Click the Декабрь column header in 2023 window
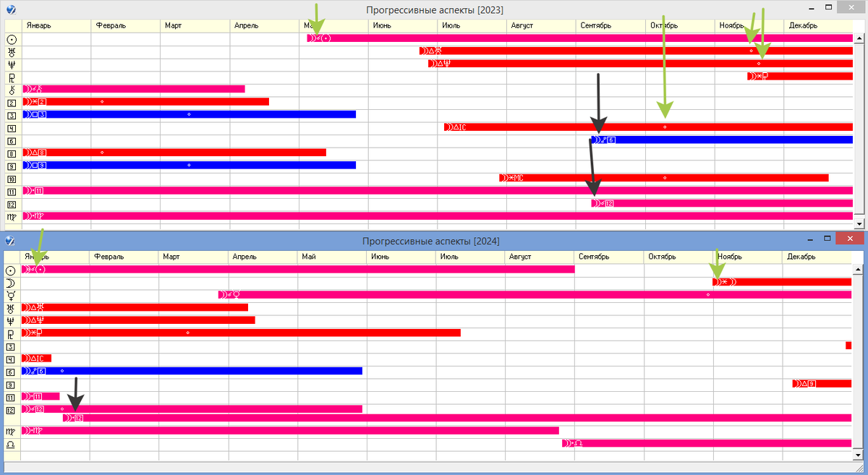 [819, 26]
